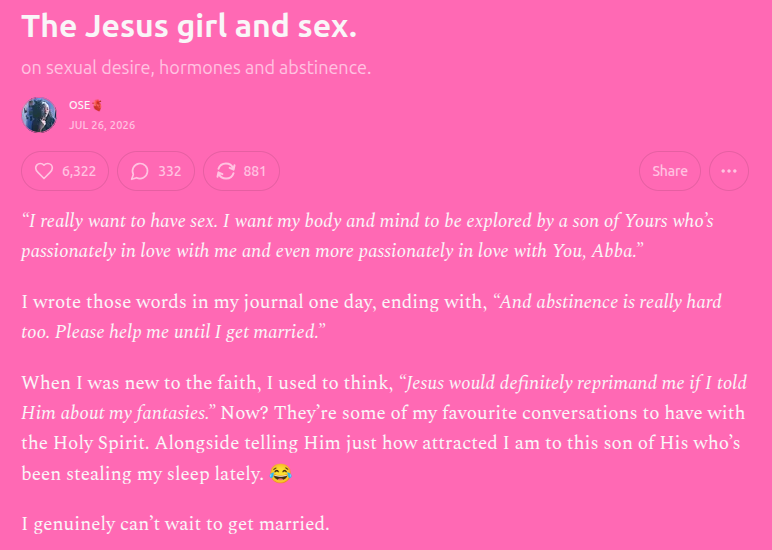772x550 pixels.
Task: Click the laughing emoji in the paragraph
Action: [280, 473]
